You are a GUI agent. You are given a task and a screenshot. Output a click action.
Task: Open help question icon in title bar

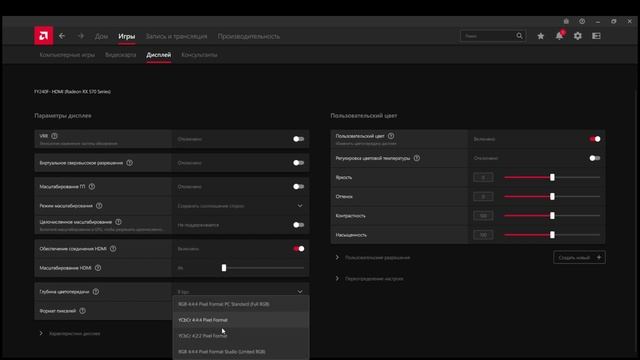tap(582, 21)
